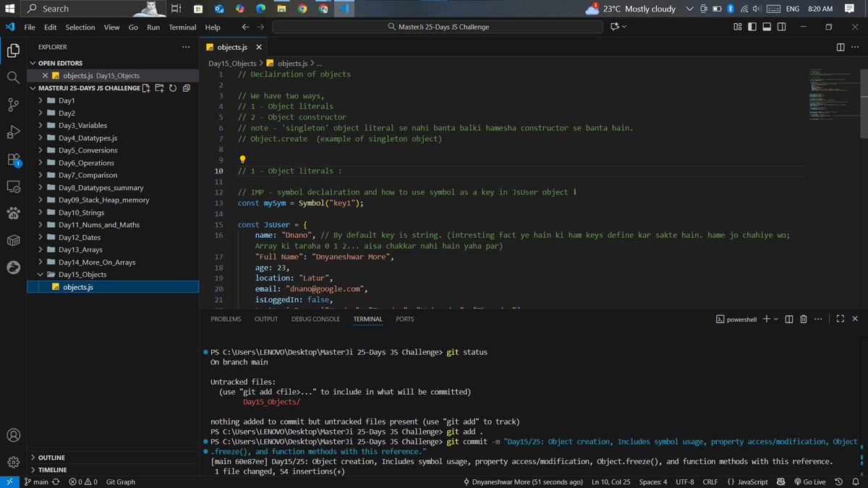This screenshot has height=488, width=868.
Task: Open the Terminal menu in menu bar
Action: (x=182, y=27)
